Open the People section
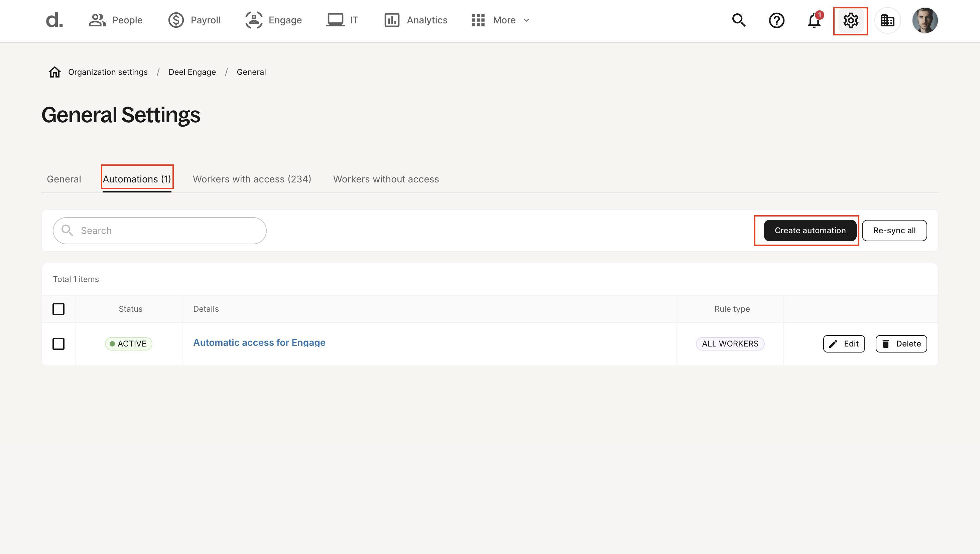Viewport: 980px width, 554px height. [115, 20]
